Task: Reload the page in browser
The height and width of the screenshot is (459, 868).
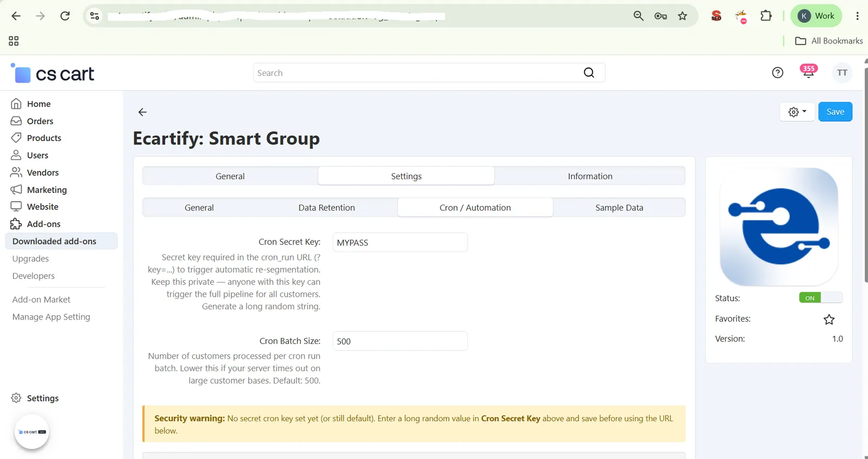Action: click(65, 16)
